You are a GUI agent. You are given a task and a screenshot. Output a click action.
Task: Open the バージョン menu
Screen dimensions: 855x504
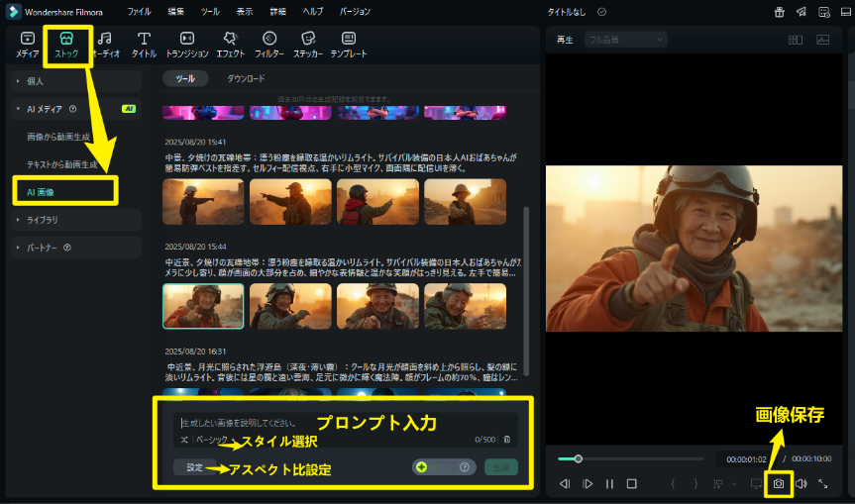click(x=355, y=12)
